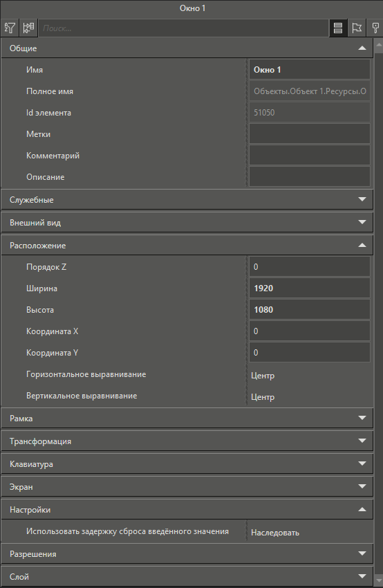383x588 pixels.
Task: Click the flag icon in the toolbar
Action: tap(357, 28)
